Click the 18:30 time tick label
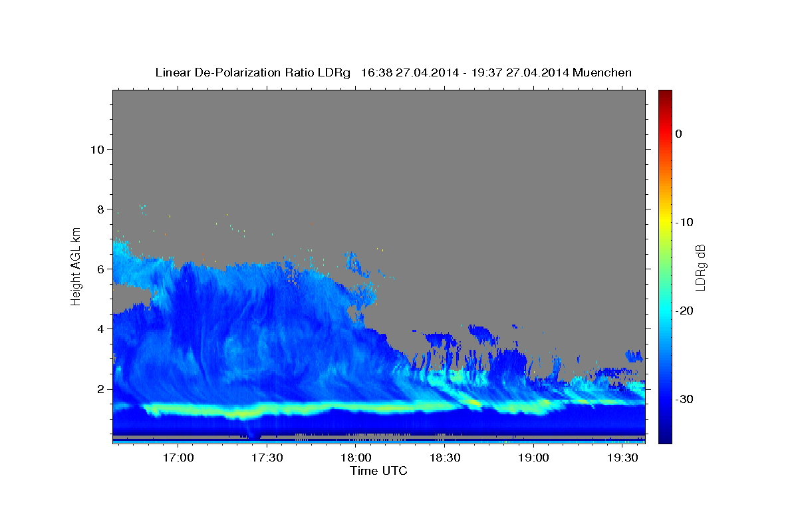798x532 pixels. point(445,458)
